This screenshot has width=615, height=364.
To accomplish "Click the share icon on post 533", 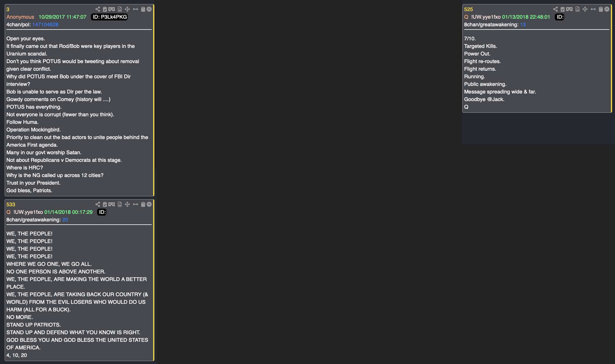I will click(98, 204).
